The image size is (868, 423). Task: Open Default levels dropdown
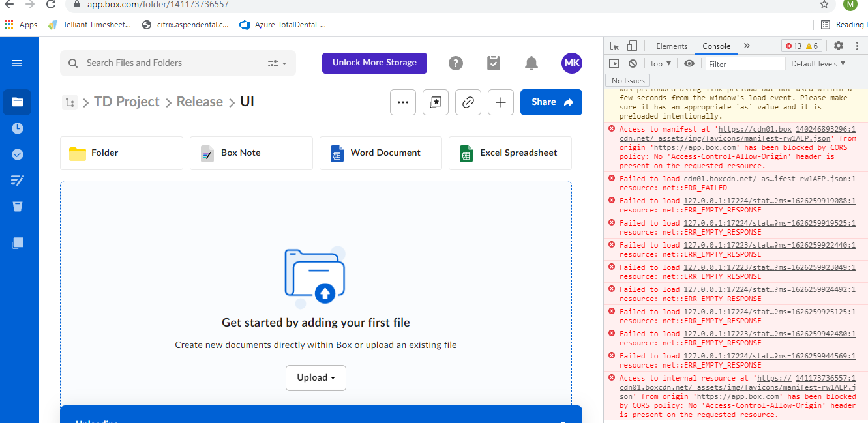(x=818, y=63)
